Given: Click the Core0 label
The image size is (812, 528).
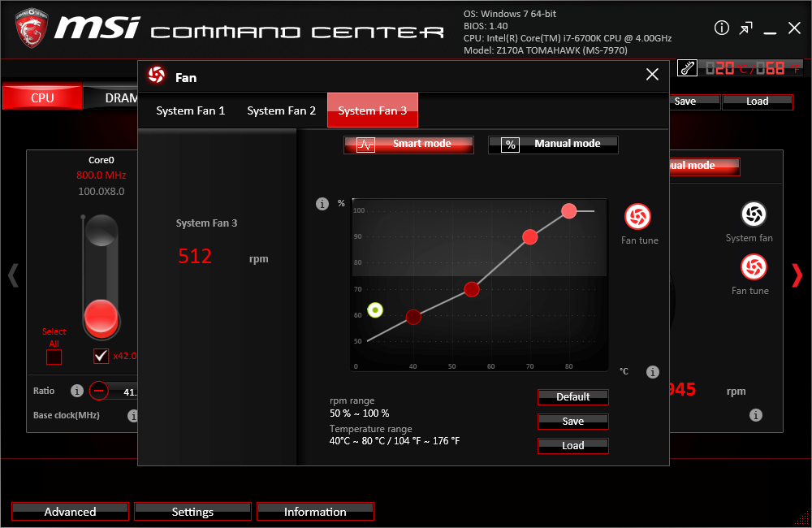Looking at the screenshot, I should [x=101, y=160].
